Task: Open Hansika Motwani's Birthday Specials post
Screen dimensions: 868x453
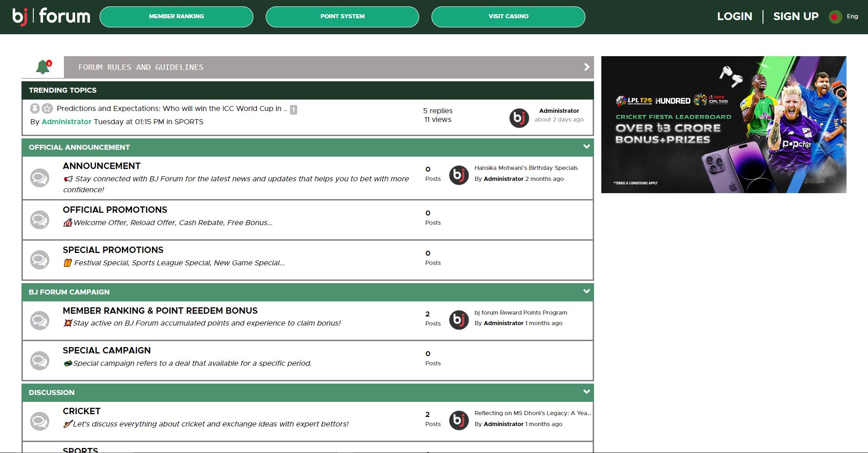Action: [x=526, y=168]
